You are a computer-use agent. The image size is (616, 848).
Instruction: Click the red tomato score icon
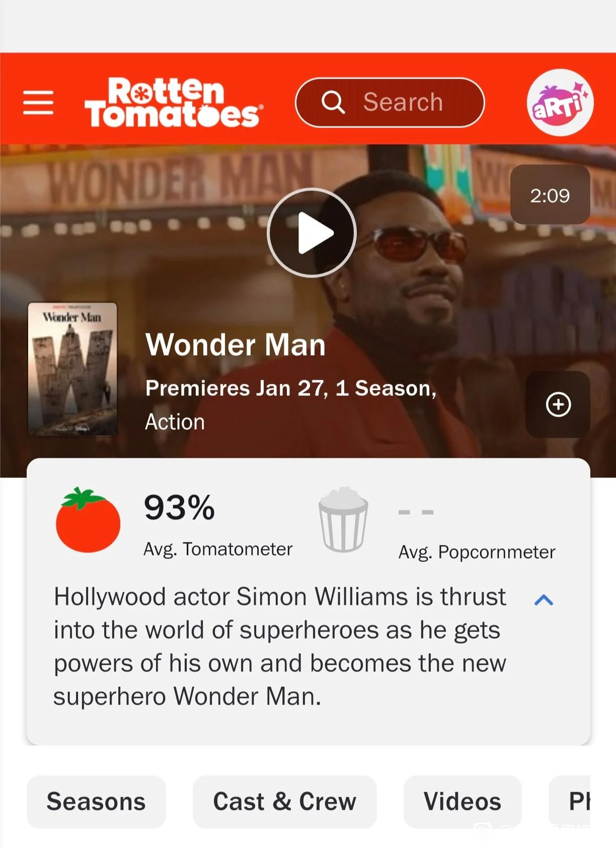[x=88, y=520]
